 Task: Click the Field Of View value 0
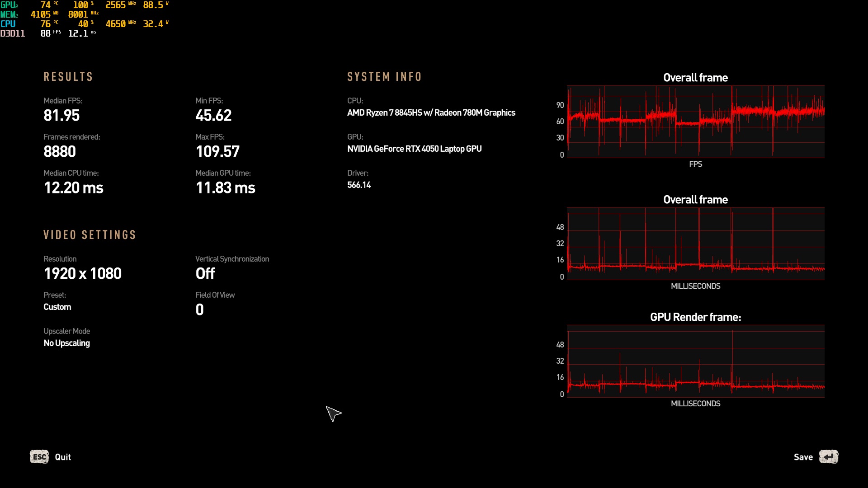pos(199,310)
